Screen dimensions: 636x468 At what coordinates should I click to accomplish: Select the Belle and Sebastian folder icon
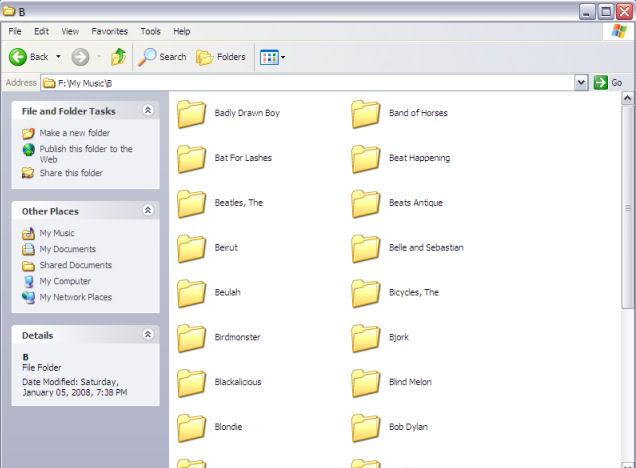[x=365, y=249]
